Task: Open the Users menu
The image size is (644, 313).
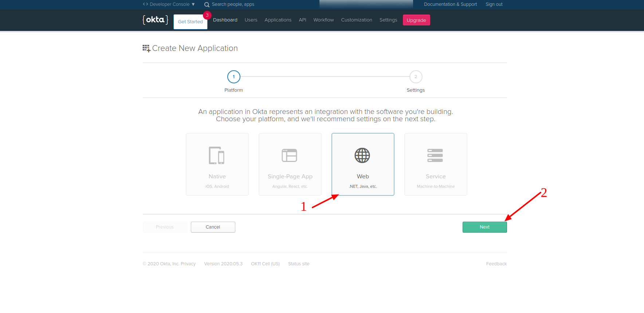Action: pos(251,20)
